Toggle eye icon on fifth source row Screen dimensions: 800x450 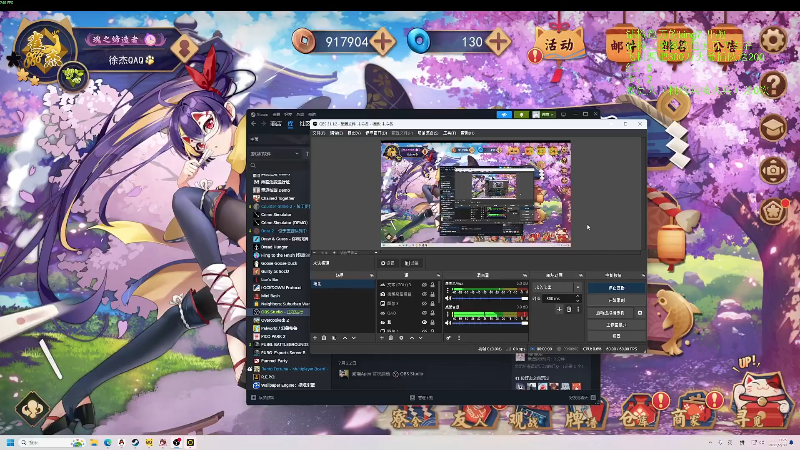coord(424,322)
